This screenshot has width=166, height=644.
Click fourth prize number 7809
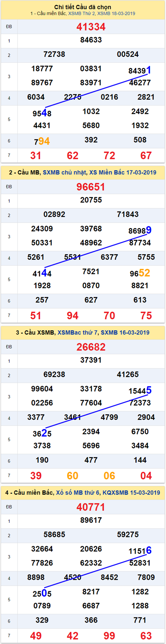146,577
